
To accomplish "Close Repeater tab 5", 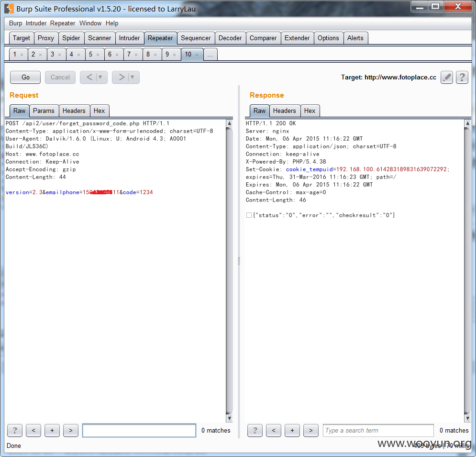I will click(x=98, y=55).
